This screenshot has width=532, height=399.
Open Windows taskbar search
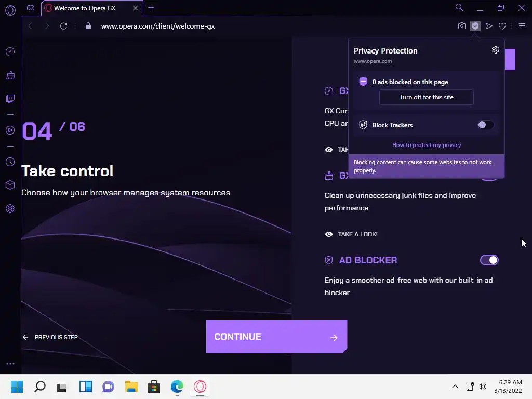[x=40, y=387]
